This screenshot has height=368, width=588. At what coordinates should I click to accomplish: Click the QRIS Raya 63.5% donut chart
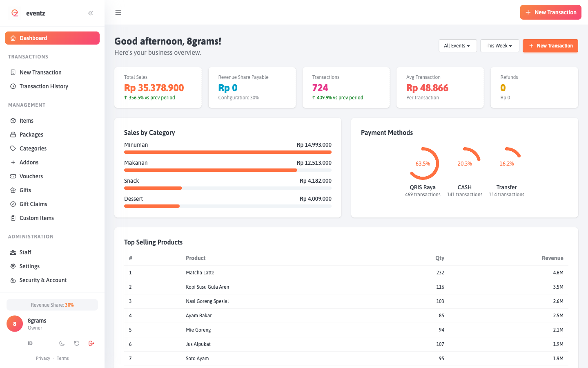click(423, 164)
